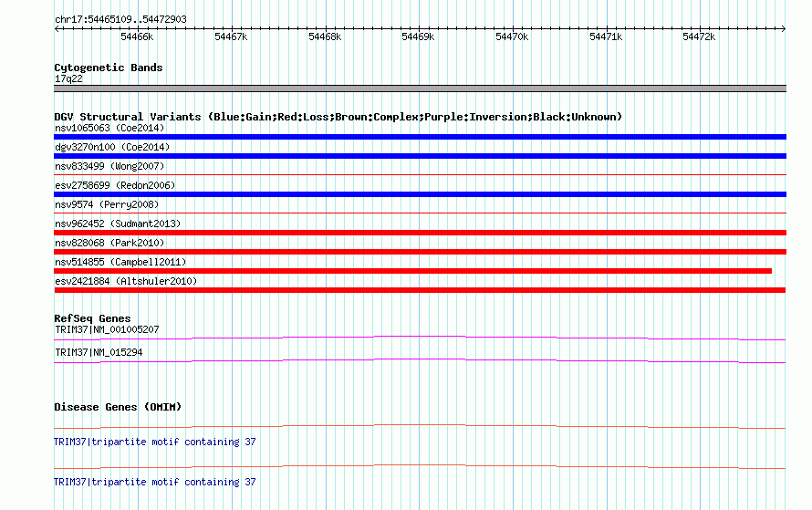
Task: Click the upper orange OMIM gene line
Action: click(420, 427)
